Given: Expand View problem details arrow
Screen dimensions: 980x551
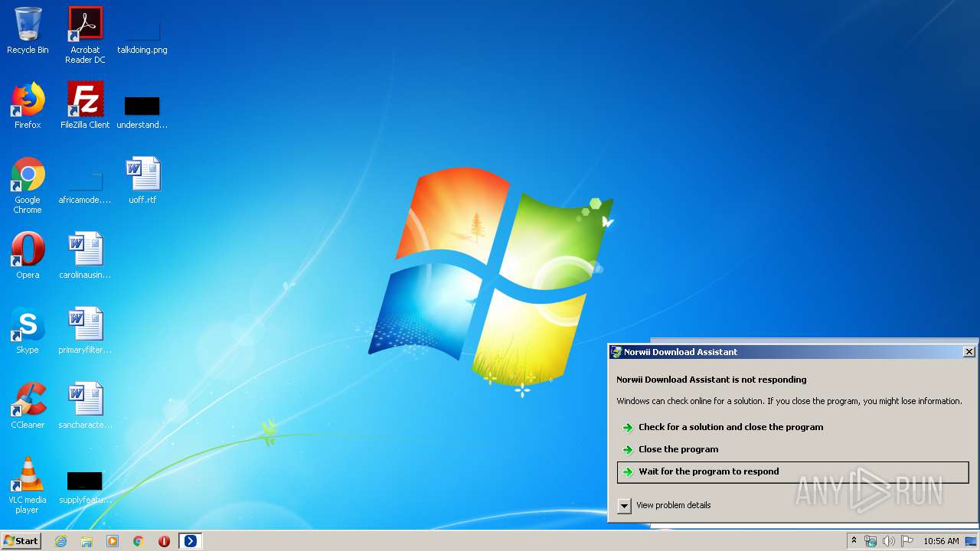Looking at the screenshot, I should click(x=625, y=506).
